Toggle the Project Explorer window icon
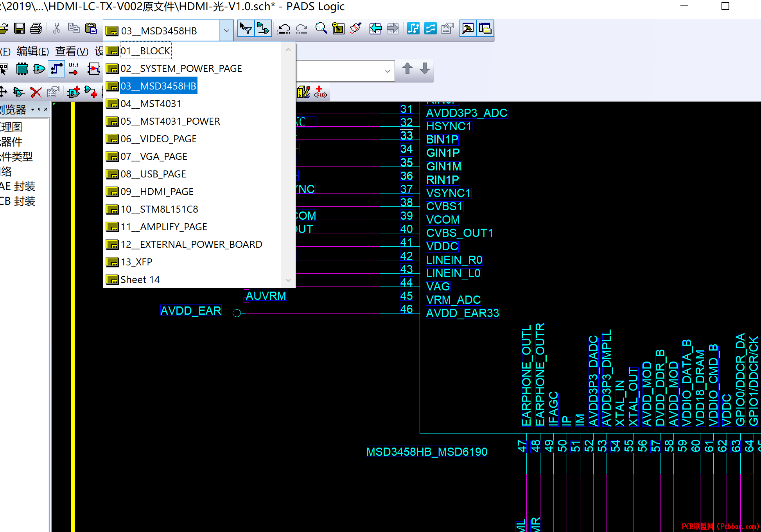Viewport: 761px width, 532px height. click(485, 28)
